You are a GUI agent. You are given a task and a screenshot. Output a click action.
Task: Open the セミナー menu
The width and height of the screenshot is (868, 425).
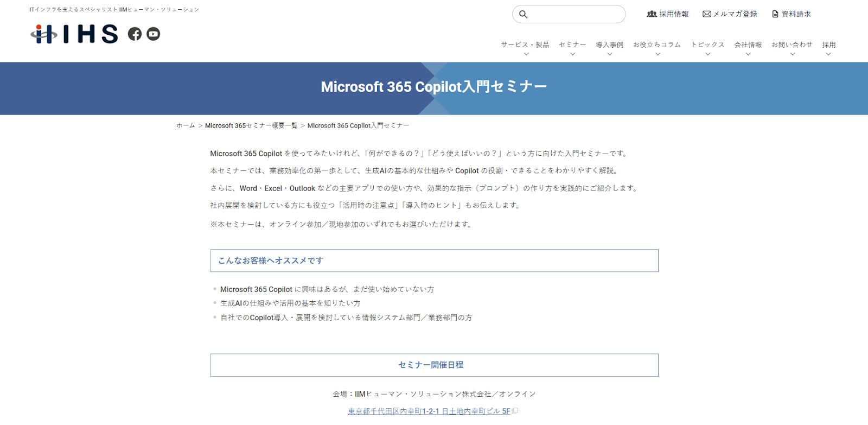pyautogui.click(x=572, y=45)
